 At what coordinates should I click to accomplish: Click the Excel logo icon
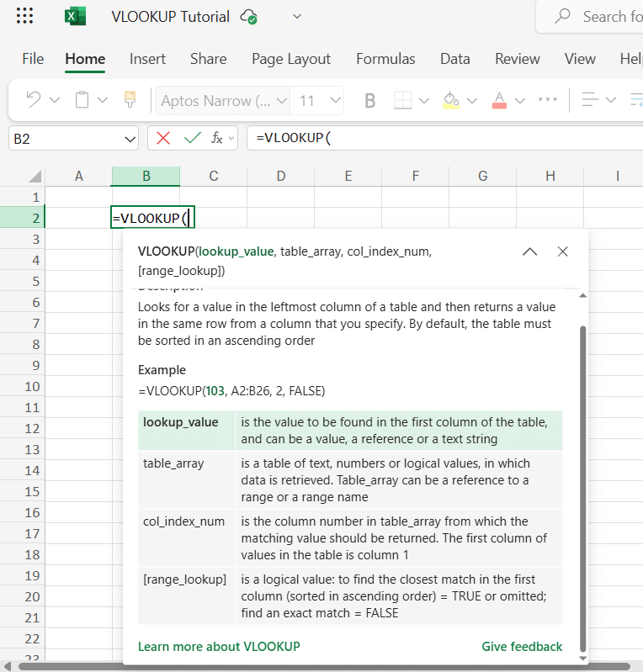tap(75, 16)
